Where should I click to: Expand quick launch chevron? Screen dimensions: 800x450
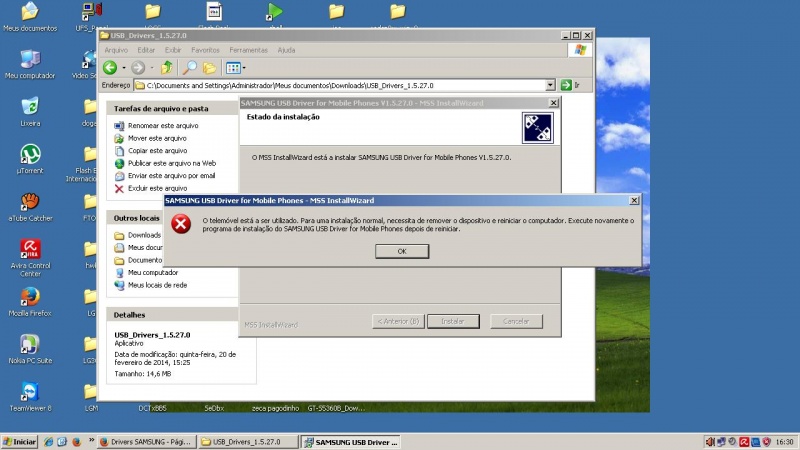pyautogui.click(x=91, y=440)
